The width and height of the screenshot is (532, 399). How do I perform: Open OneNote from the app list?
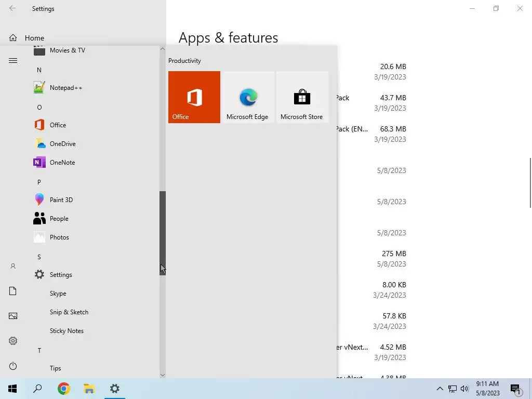[x=95, y=162]
